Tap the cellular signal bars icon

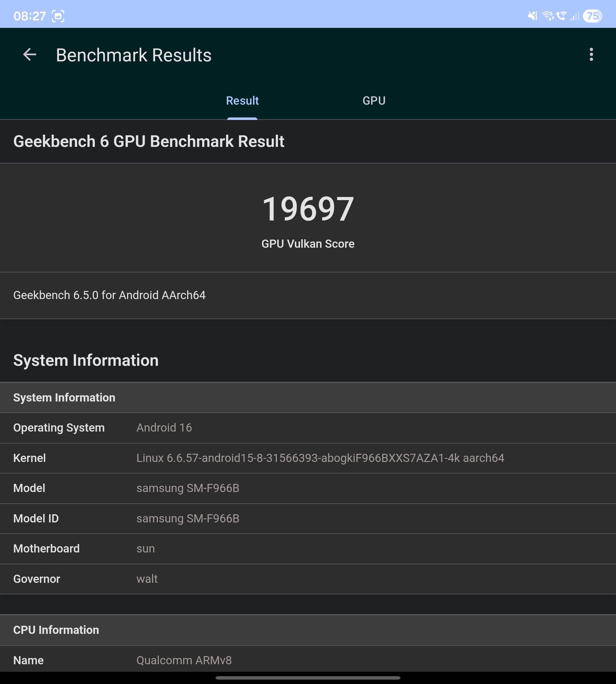click(574, 16)
